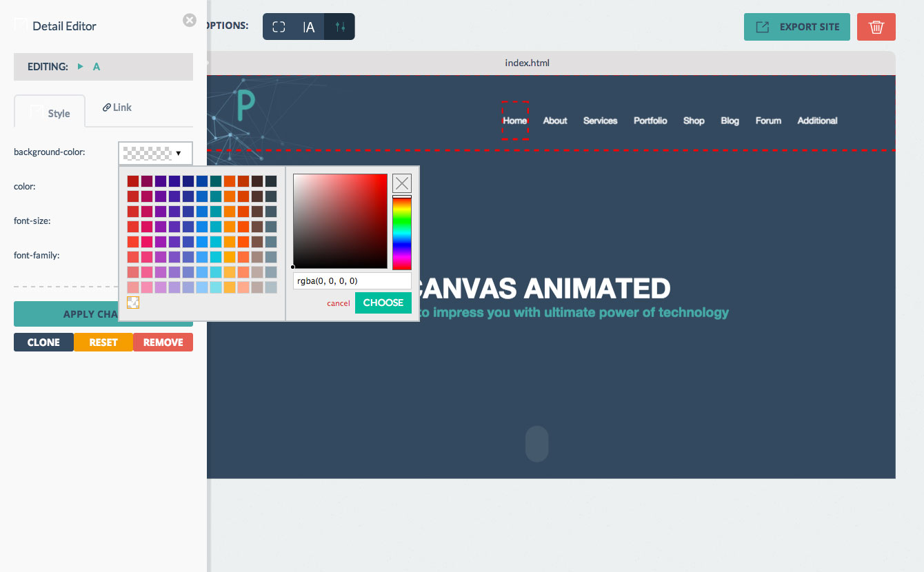Select the text content editing mode icon
This screenshot has width=924, height=572.
click(x=309, y=27)
